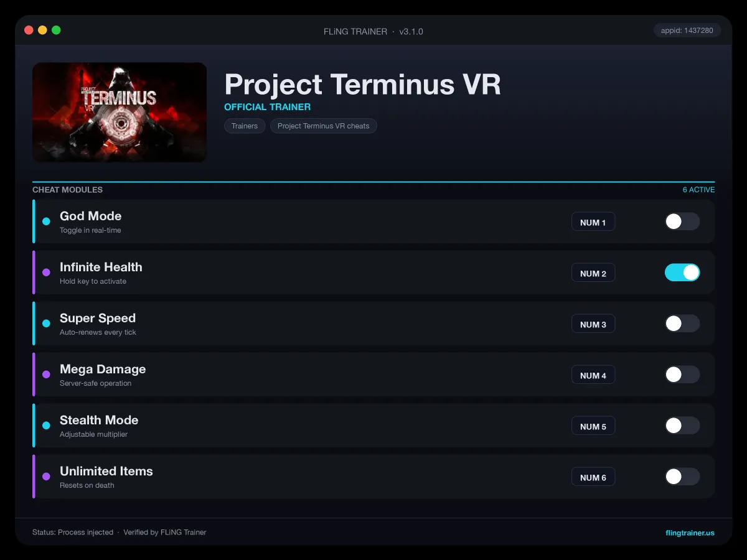Turn on Super Speed switch

tap(682, 324)
